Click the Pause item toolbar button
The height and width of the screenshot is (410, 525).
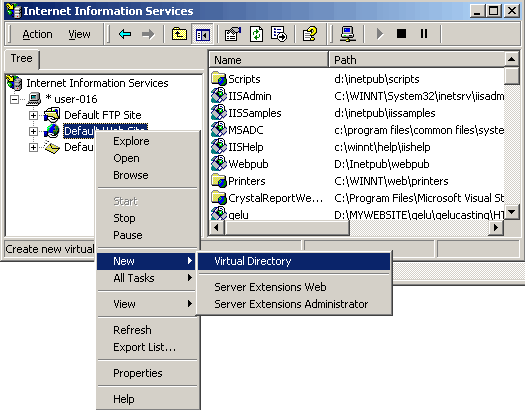[x=424, y=33]
